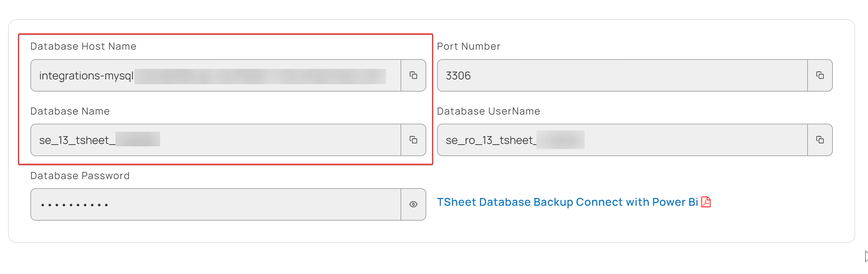The height and width of the screenshot is (274, 868).
Task: Copy the Database Host Name value
Action: (413, 75)
